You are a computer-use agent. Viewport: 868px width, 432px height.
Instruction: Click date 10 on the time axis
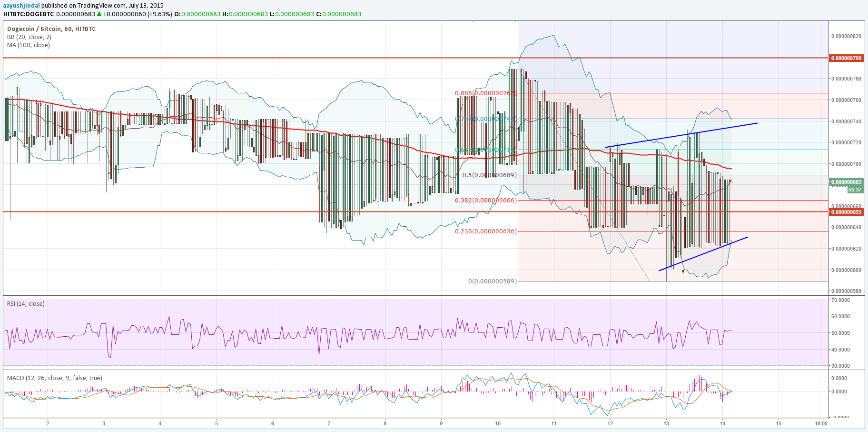498,423
